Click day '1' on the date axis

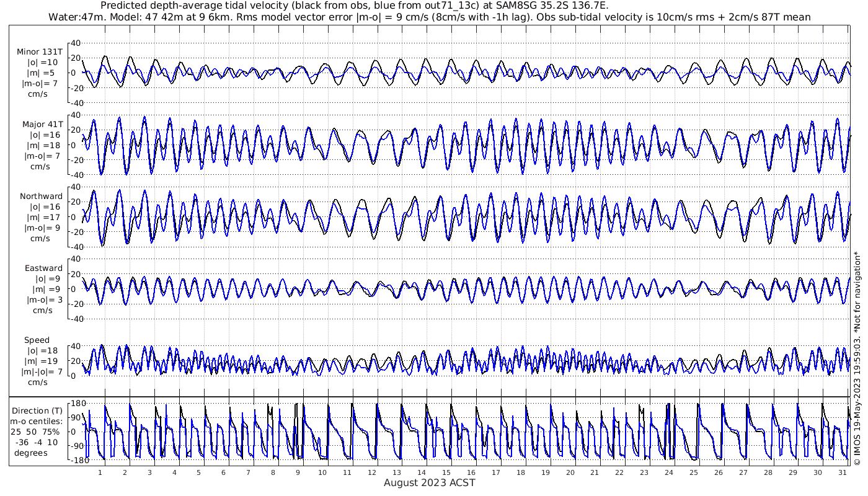tap(99, 472)
